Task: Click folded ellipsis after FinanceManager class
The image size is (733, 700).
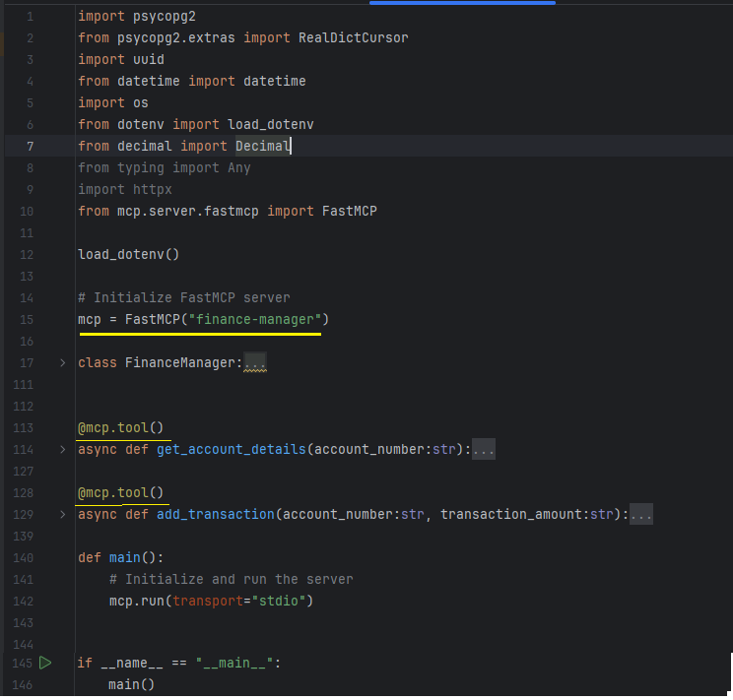Action: 255,362
